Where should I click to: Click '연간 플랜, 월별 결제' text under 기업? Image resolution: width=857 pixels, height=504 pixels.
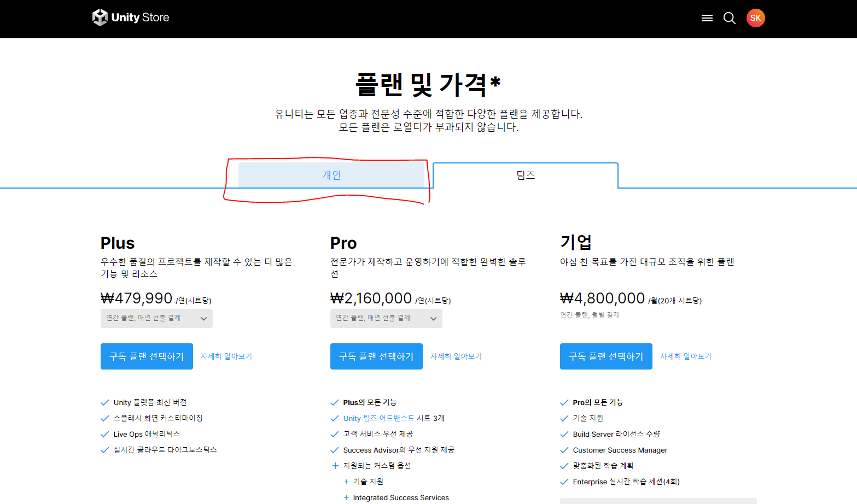tap(590, 315)
